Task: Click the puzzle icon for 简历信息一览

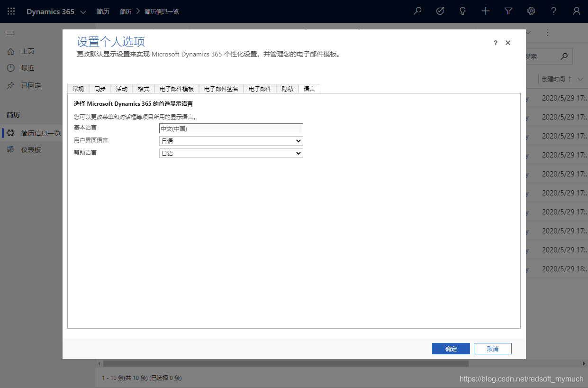Action: (10, 133)
